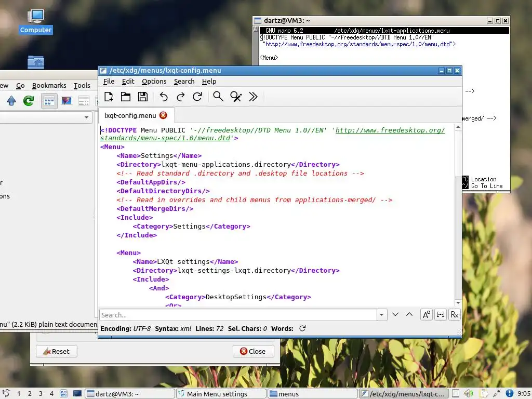Click the blank square tray icon
Image resolution: width=532 pixels, height=399 pixels.
click(x=456, y=394)
